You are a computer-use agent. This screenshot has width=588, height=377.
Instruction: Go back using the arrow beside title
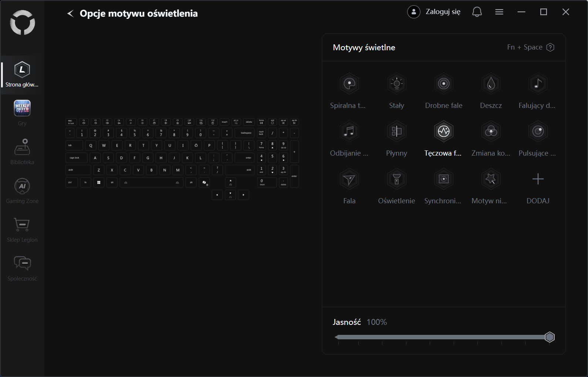point(70,14)
